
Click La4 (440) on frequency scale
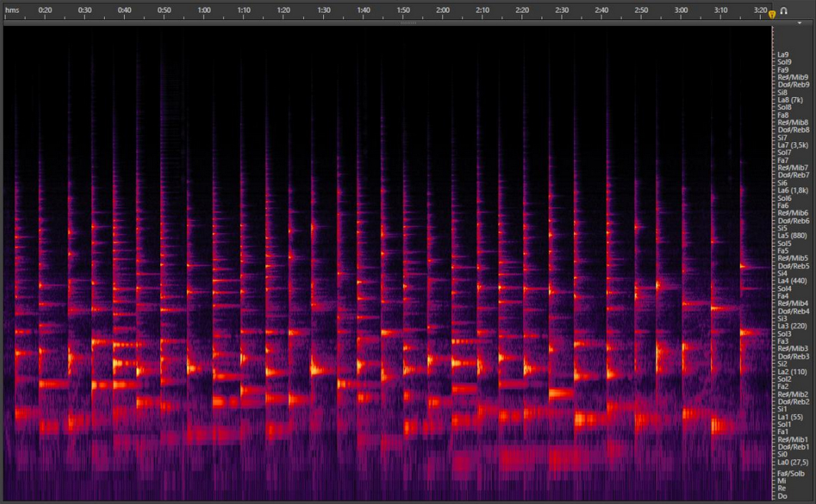point(792,281)
